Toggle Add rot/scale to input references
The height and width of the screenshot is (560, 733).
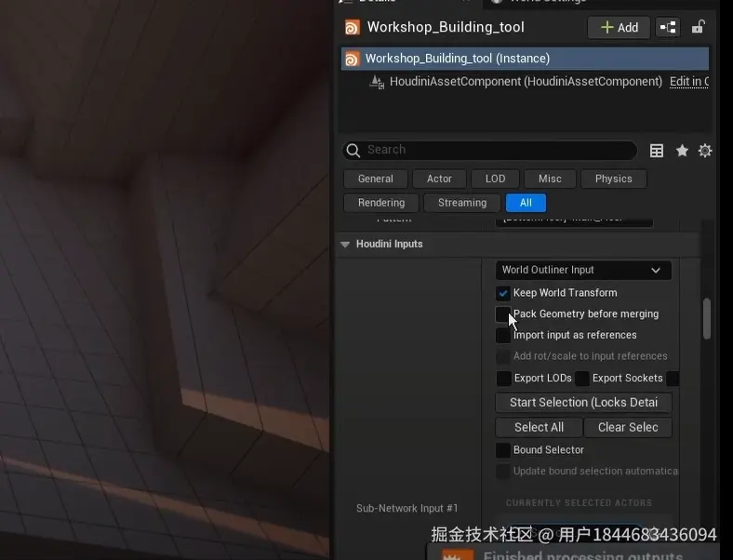pyautogui.click(x=503, y=356)
